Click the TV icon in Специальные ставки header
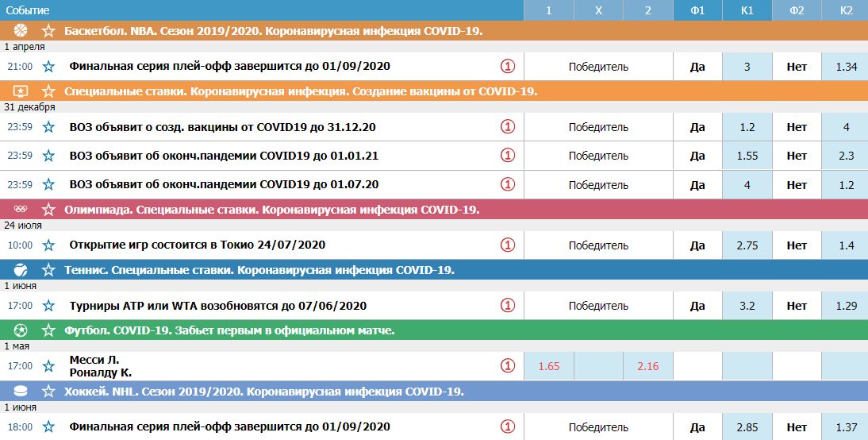868x440 pixels. pos(21,91)
